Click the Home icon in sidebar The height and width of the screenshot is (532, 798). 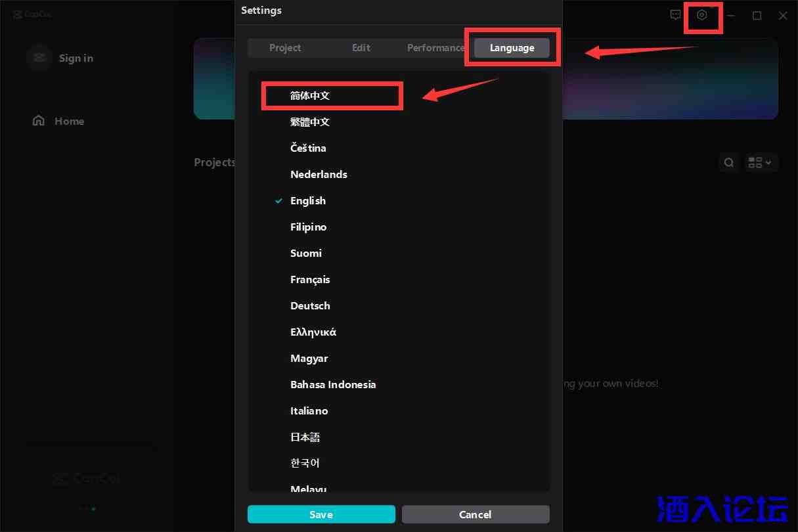click(x=39, y=121)
